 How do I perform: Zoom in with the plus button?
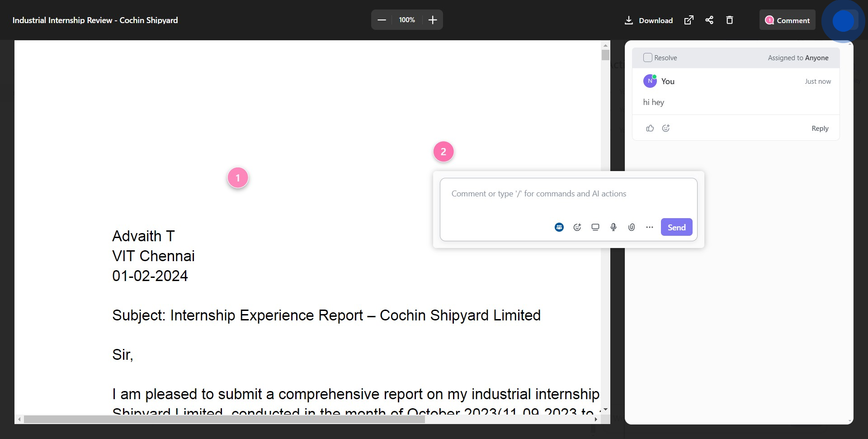point(433,20)
